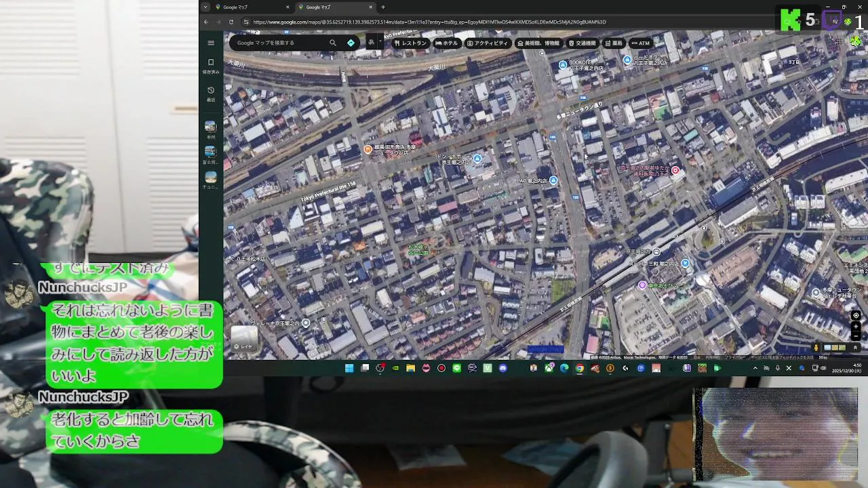868x488 pixels.
Task: Zoom in with the plus button
Action: point(856,326)
